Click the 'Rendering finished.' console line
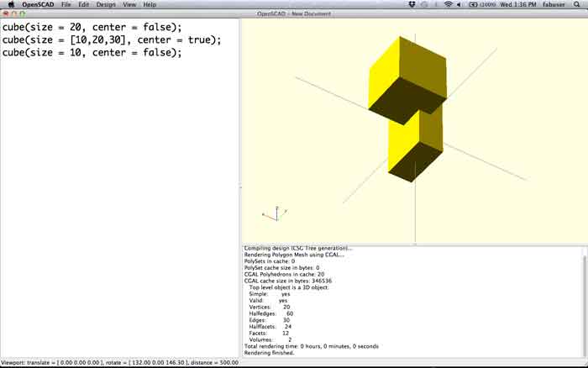The height and width of the screenshot is (368, 588). pyautogui.click(x=270, y=353)
